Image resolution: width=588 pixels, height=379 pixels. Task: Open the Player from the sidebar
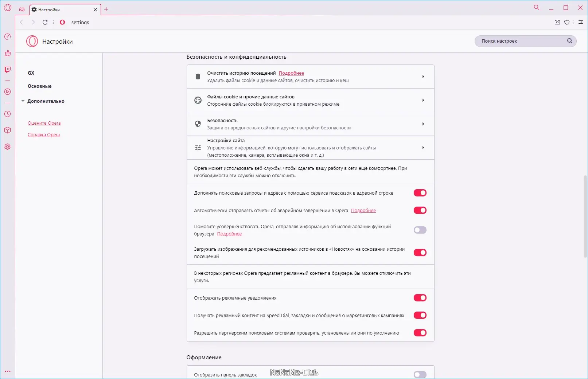(x=8, y=92)
